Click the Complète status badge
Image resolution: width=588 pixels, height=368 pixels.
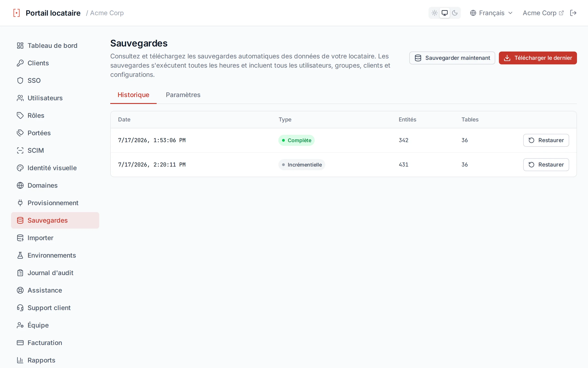(x=297, y=140)
